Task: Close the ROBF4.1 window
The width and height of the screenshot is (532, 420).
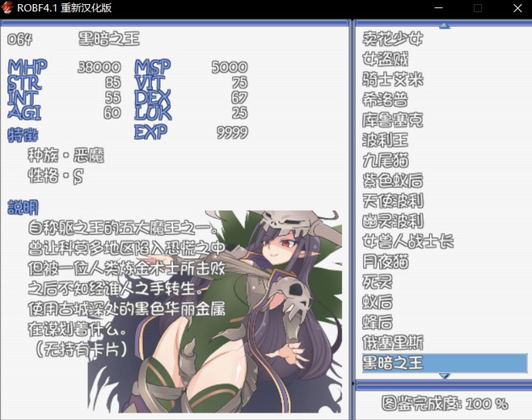Action: click(517, 8)
